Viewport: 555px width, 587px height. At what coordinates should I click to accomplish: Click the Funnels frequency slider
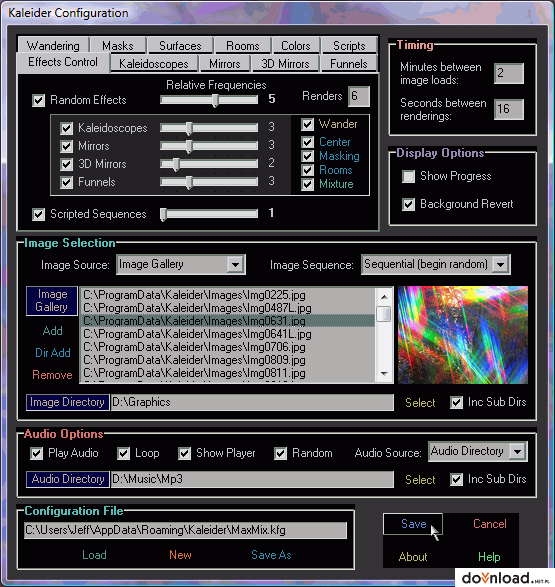(209, 182)
